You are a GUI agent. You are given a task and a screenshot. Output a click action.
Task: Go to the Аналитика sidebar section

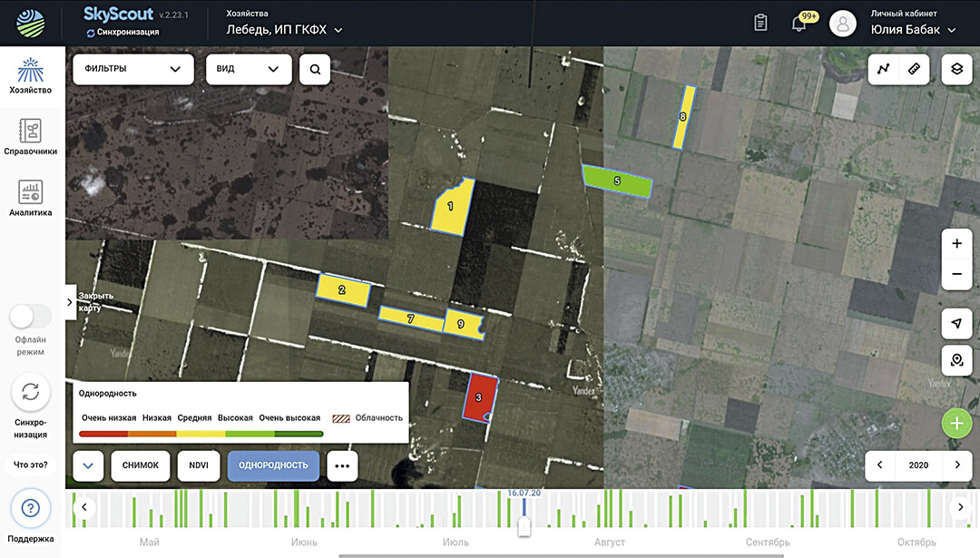click(31, 198)
